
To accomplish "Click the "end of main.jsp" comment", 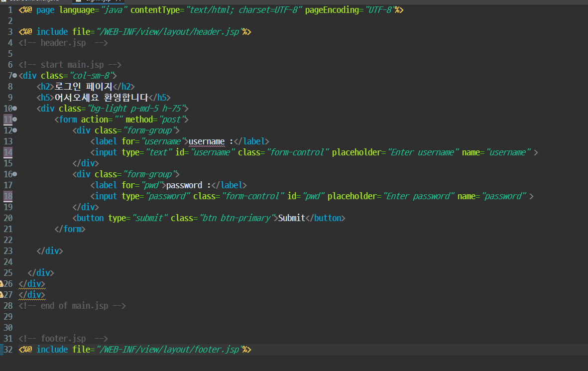I will click(72, 306).
